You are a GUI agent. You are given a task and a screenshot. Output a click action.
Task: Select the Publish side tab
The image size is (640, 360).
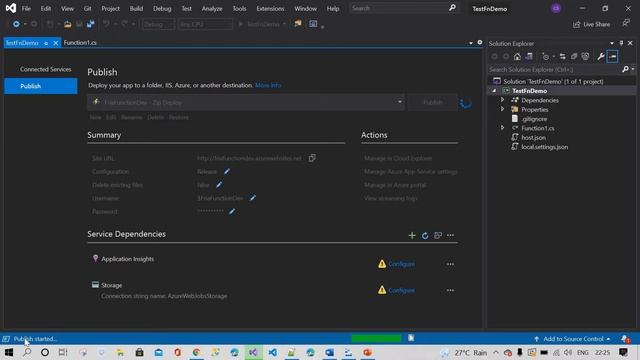pyautogui.click(x=40, y=86)
